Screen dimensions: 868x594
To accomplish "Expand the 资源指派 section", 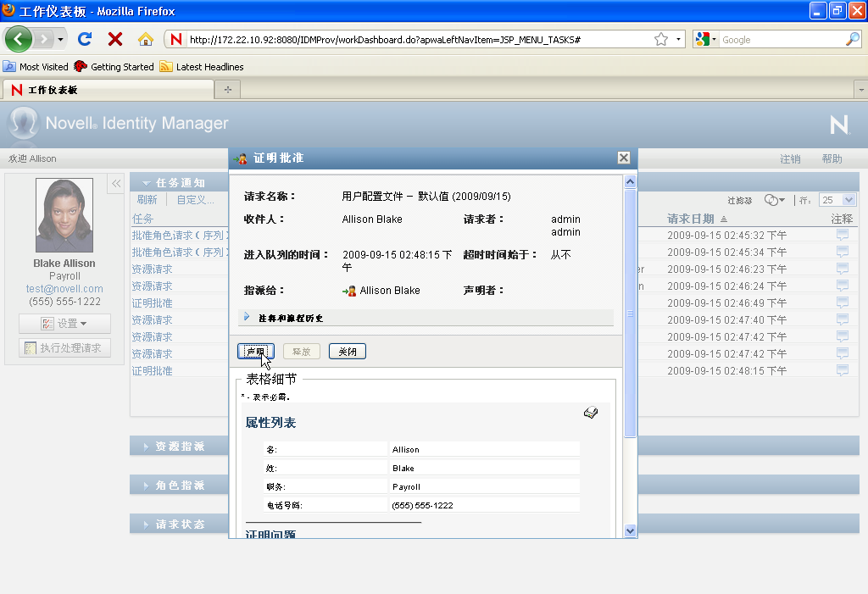I will click(x=146, y=447).
